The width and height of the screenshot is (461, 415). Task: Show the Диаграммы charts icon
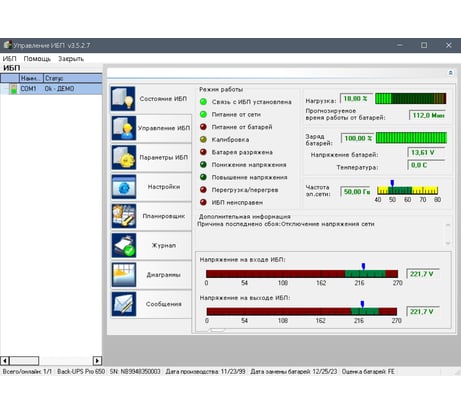(124, 275)
